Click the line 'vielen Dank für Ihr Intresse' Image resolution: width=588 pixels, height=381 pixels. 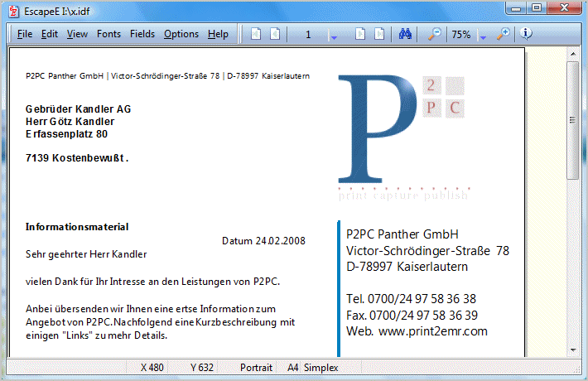pyautogui.click(x=152, y=282)
